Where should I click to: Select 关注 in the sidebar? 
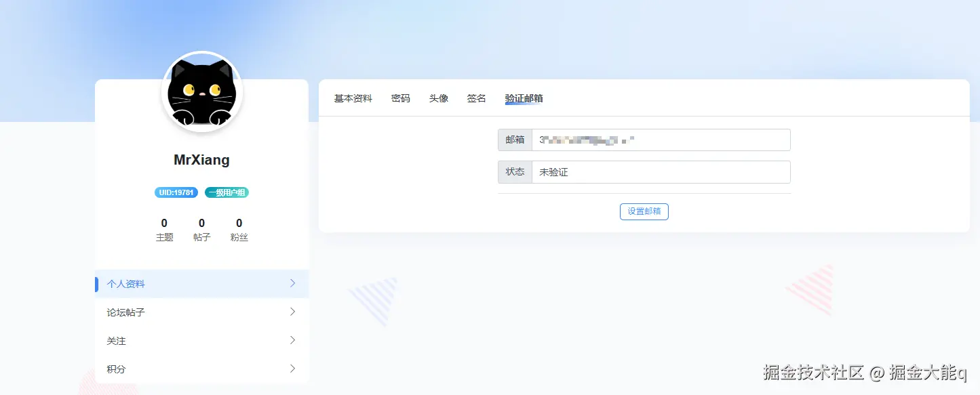[116, 341]
